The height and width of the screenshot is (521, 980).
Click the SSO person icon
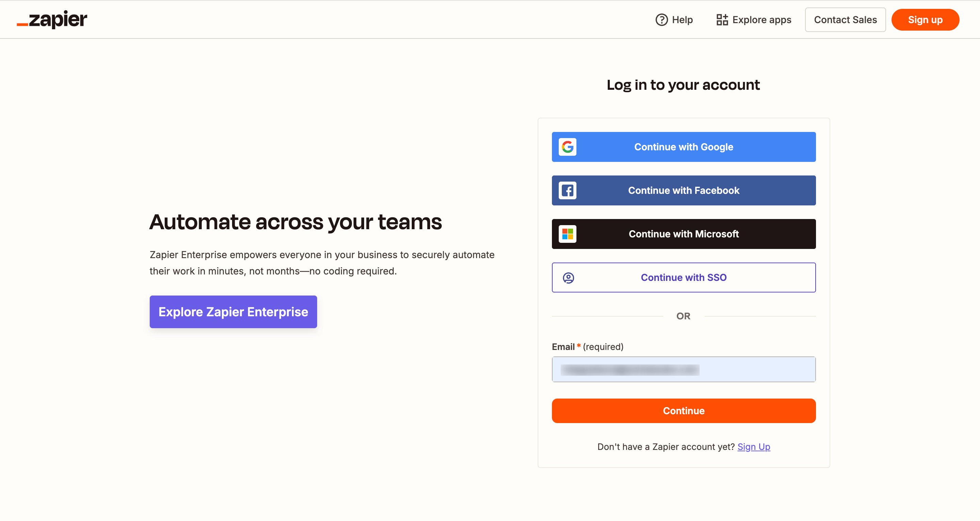click(x=568, y=278)
